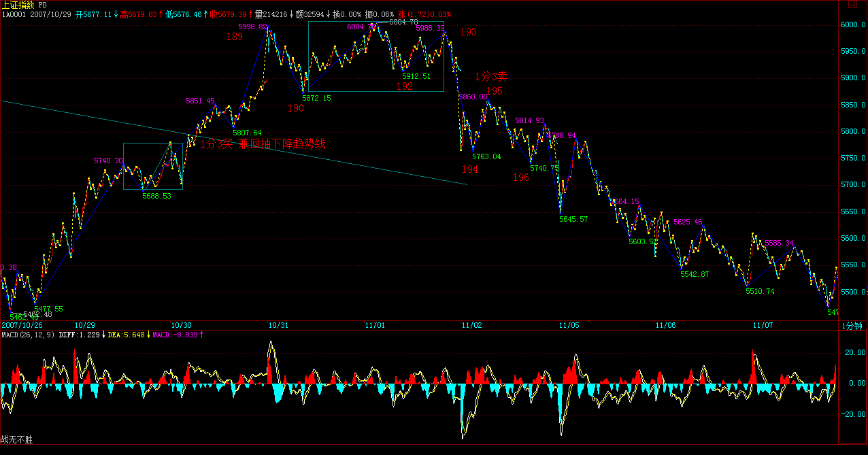The height and width of the screenshot is (455, 868).
Task: Click the 战无不胜 text at bottom-left
Action: 16,440
